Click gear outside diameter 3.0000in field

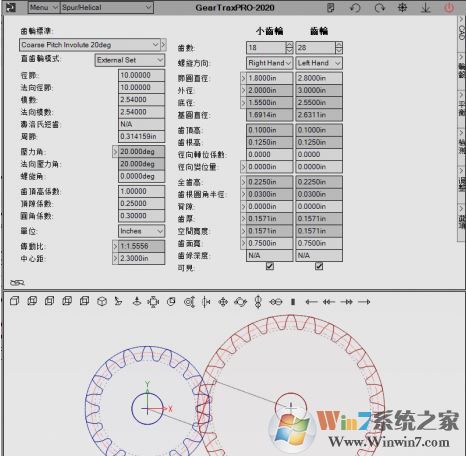click(319, 90)
